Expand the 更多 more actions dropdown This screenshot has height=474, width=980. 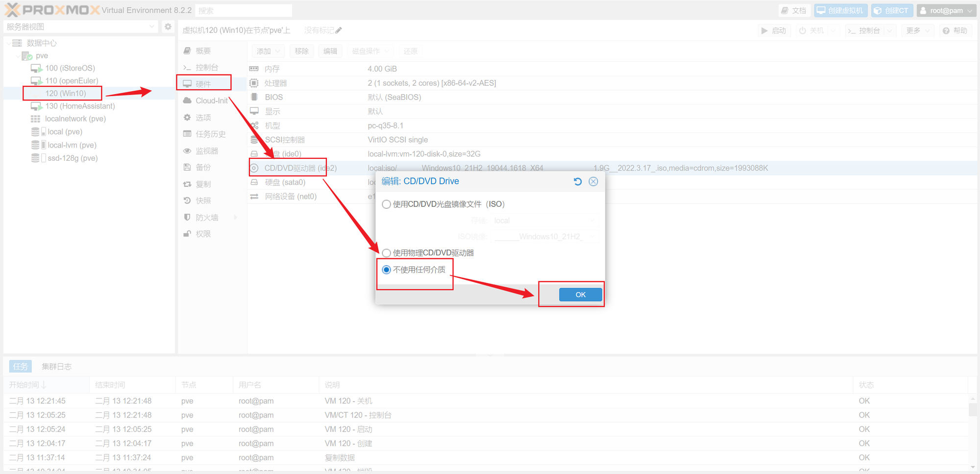(x=917, y=30)
